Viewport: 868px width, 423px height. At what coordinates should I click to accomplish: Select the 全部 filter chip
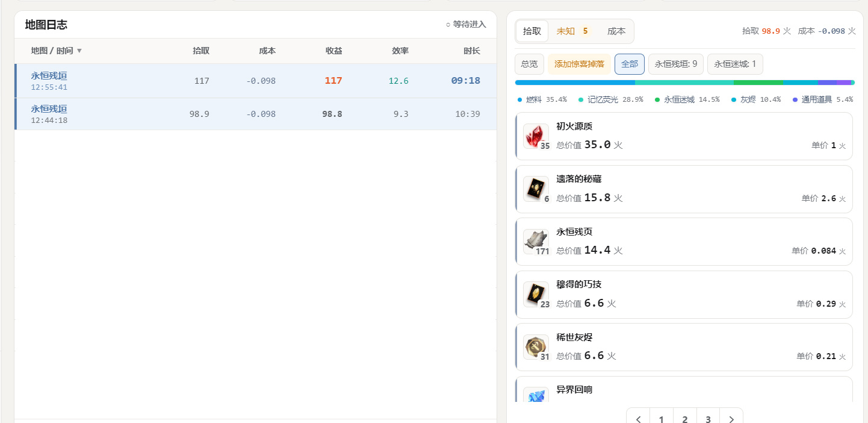click(630, 64)
